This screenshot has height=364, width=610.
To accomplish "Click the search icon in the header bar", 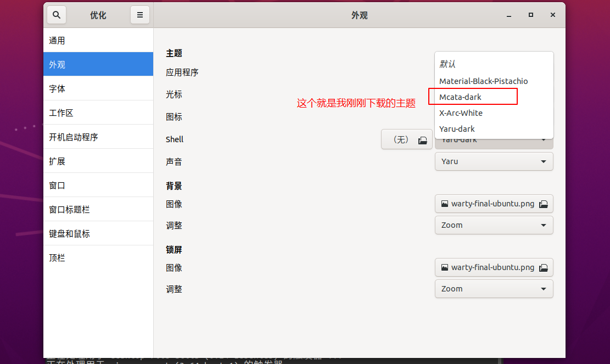I will (x=56, y=15).
